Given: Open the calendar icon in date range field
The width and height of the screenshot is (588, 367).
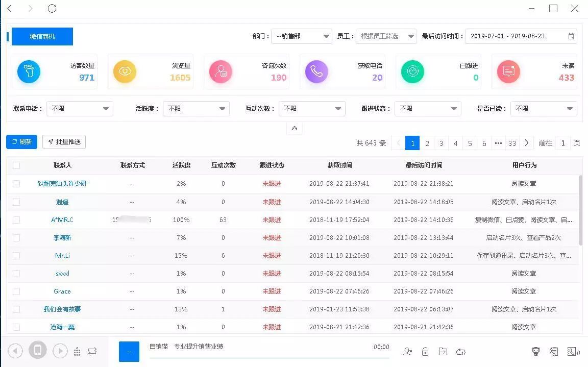Looking at the screenshot, I should tap(571, 36).
